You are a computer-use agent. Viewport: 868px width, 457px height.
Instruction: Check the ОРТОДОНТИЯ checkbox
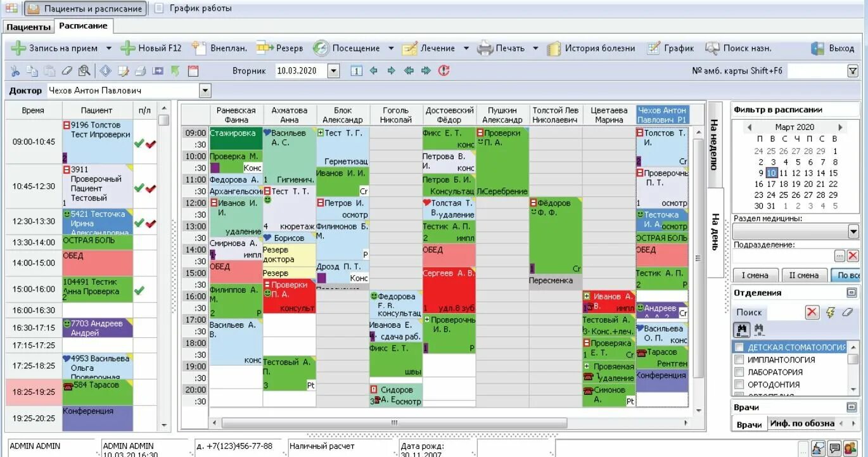click(739, 384)
